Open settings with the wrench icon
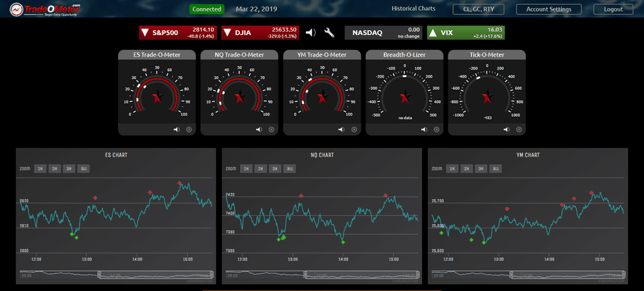The height and width of the screenshot is (291, 644). coord(329,32)
